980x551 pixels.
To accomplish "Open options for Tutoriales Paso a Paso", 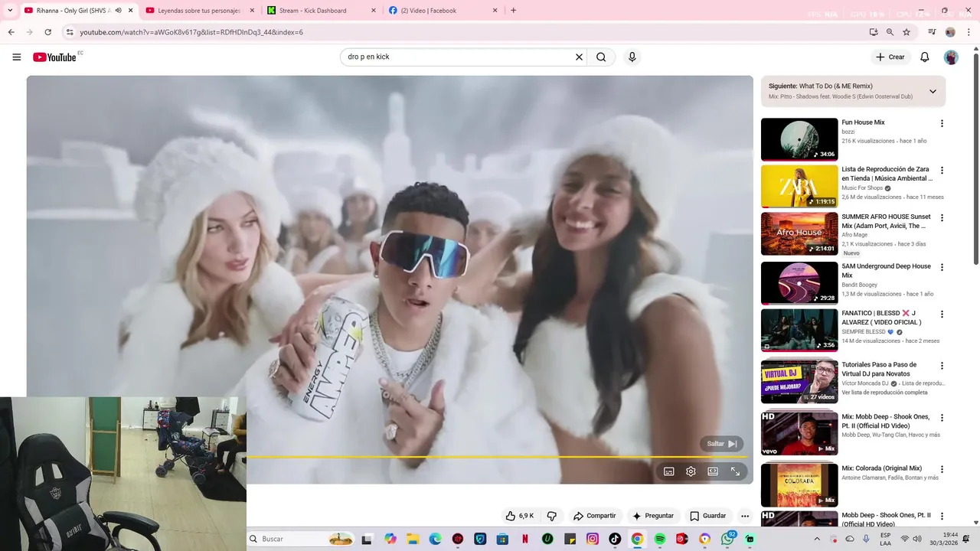I will (942, 366).
